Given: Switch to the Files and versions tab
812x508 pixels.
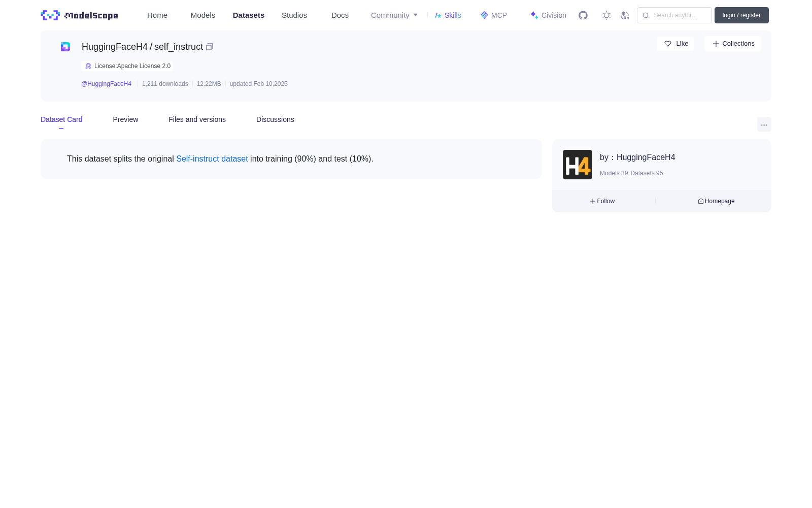Looking at the screenshot, I should point(197,119).
